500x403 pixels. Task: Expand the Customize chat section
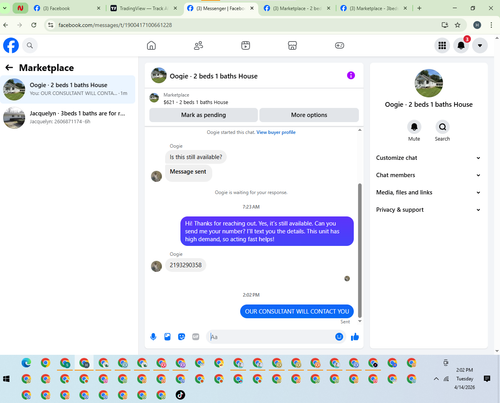(x=428, y=158)
